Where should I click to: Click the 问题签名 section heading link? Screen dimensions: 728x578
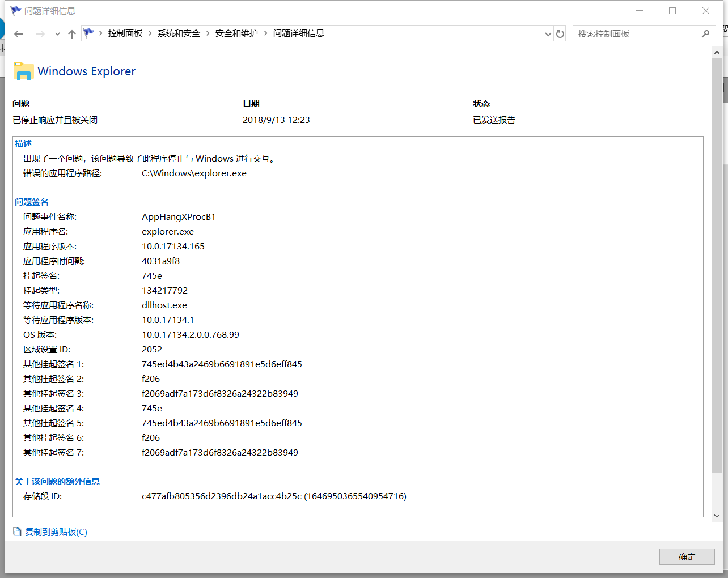pyautogui.click(x=31, y=202)
